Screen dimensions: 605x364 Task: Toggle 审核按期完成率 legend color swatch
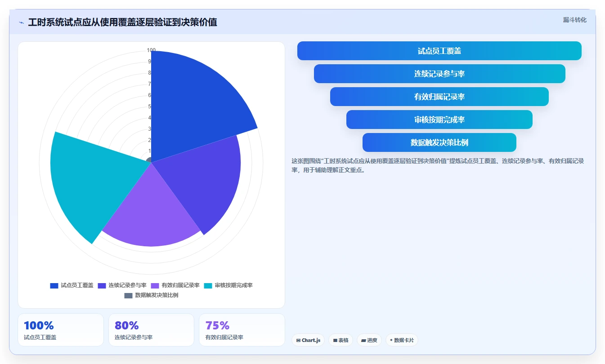[x=208, y=285]
